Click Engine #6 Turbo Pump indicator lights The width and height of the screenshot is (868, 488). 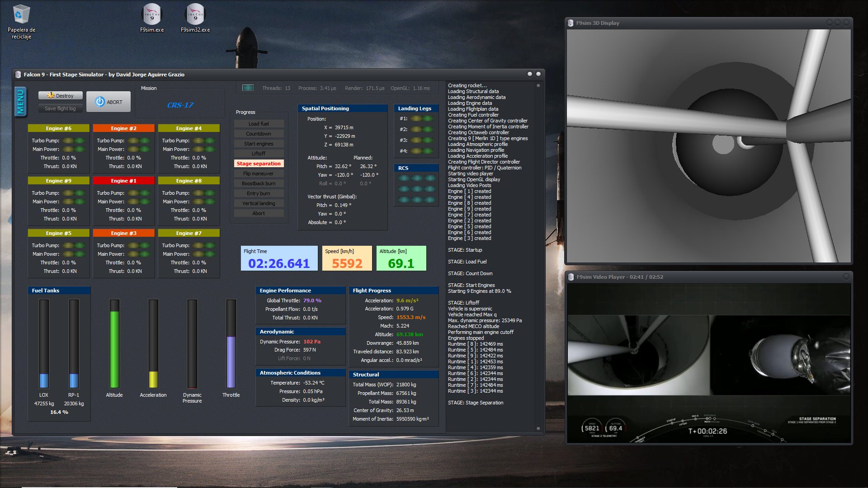pos(74,141)
